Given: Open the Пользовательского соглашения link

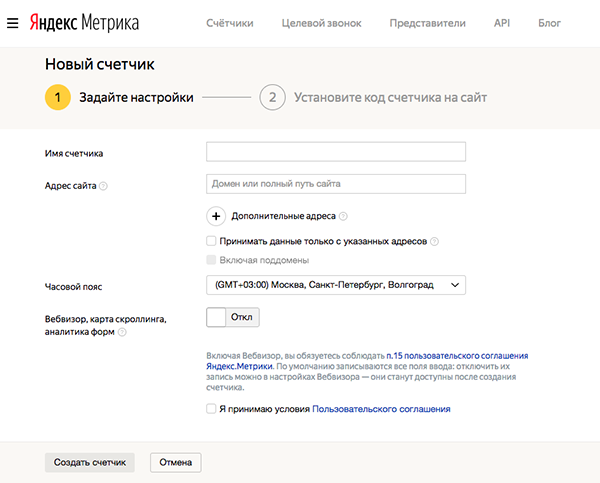Looking at the screenshot, I should point(381,409).
